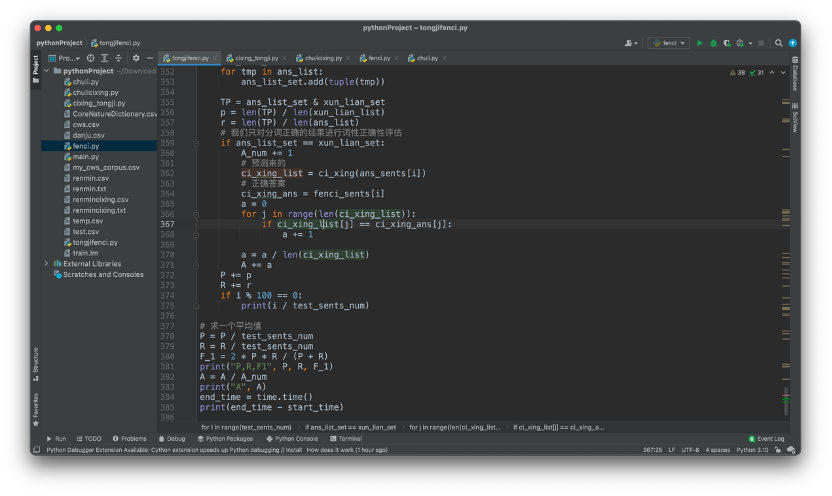Toggle the SciView tool window button
This screenshot has height=496, width=832.
coord(795,118)
